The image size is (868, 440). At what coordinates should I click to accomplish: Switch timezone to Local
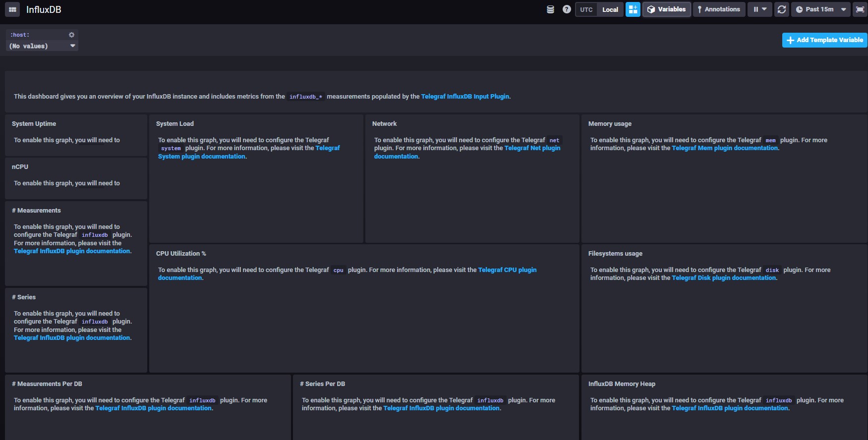click(610, 9)
